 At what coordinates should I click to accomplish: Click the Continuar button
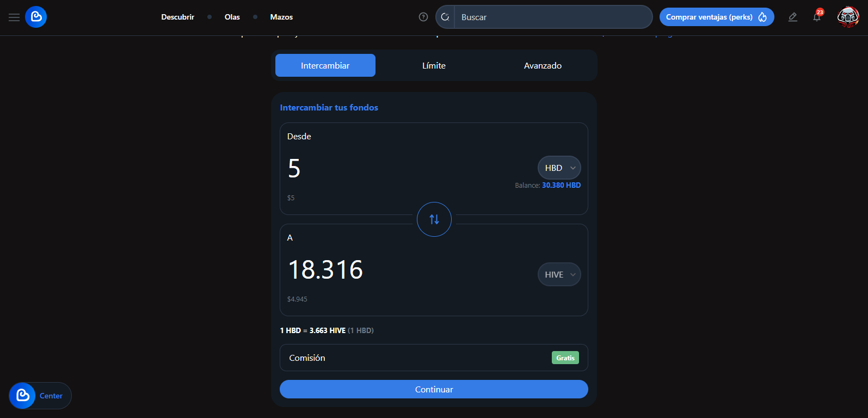click(x=434, y=389)
